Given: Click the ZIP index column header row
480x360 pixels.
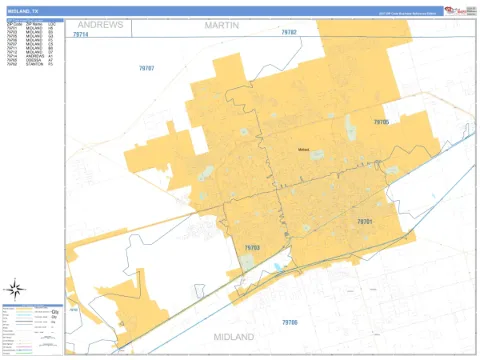Looking at the screenshot, I should [x=31, y=24].
